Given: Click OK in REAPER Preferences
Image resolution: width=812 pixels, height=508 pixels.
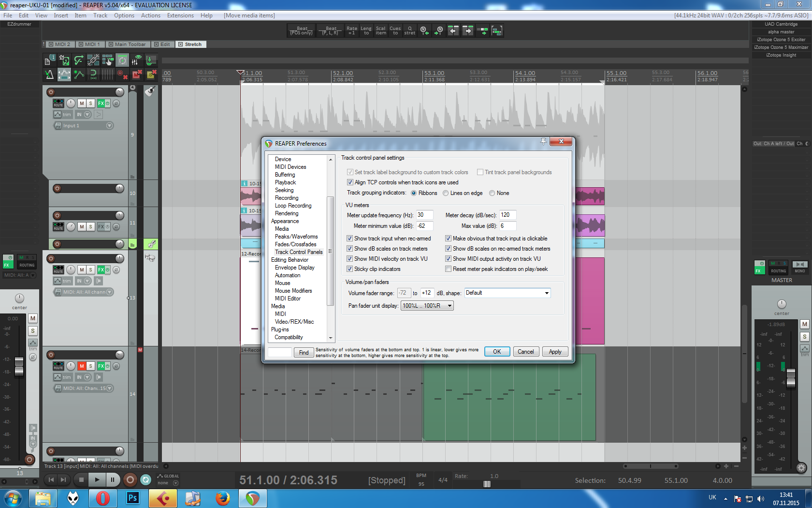Looking at the screenshot, I should tap(497, 352).
